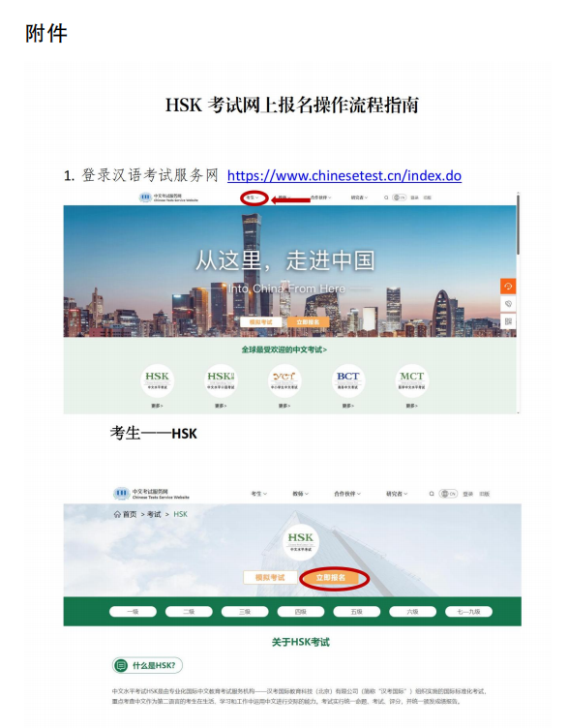Select the 四级 level tab
The width and height of the screenshot is (568, 728).
pyautogui.click(x=300, y=612)
